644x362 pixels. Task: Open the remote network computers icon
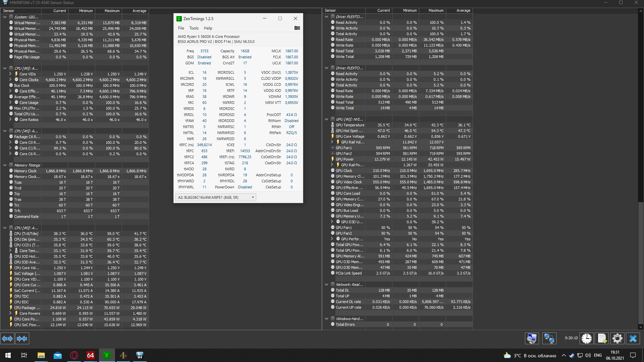click(x=549, y=339)
